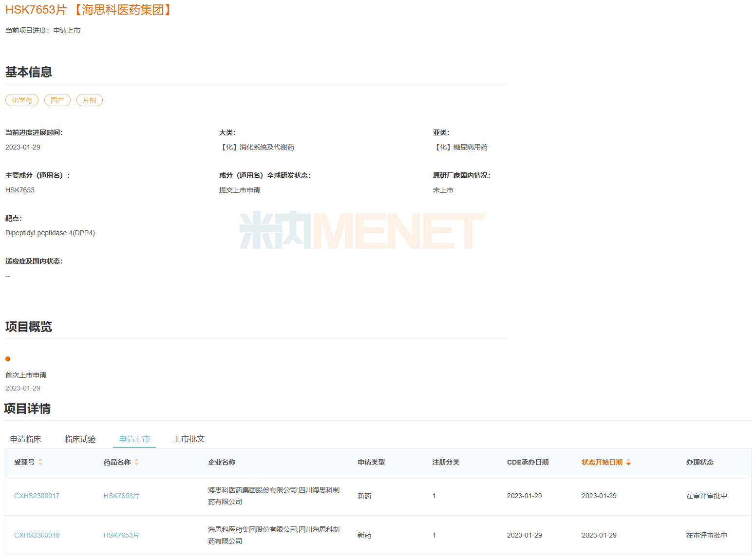Select the 国产 tag
The width and height of the screenshot is (755, 560).
(x=57, y=100)
